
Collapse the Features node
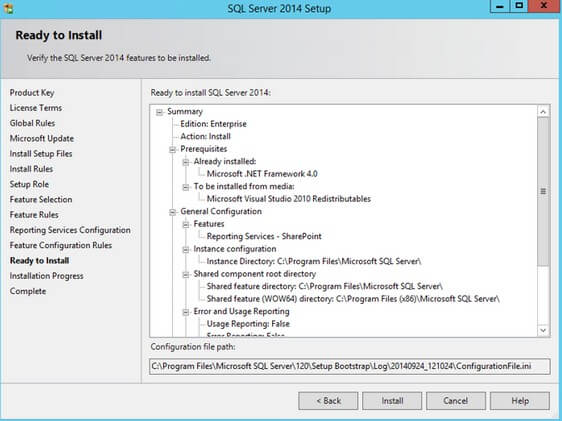coord(186,225)
